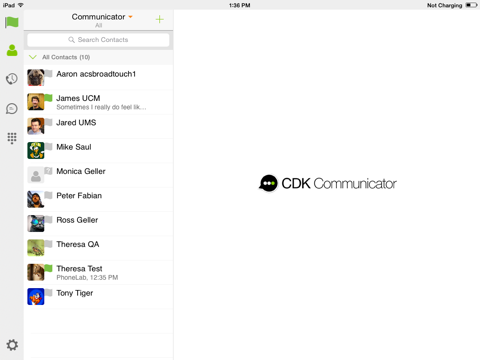Screen dimensions: 480x360
Task: Click Mike Saul's avatar thumbnail
Action: [36, 150]
